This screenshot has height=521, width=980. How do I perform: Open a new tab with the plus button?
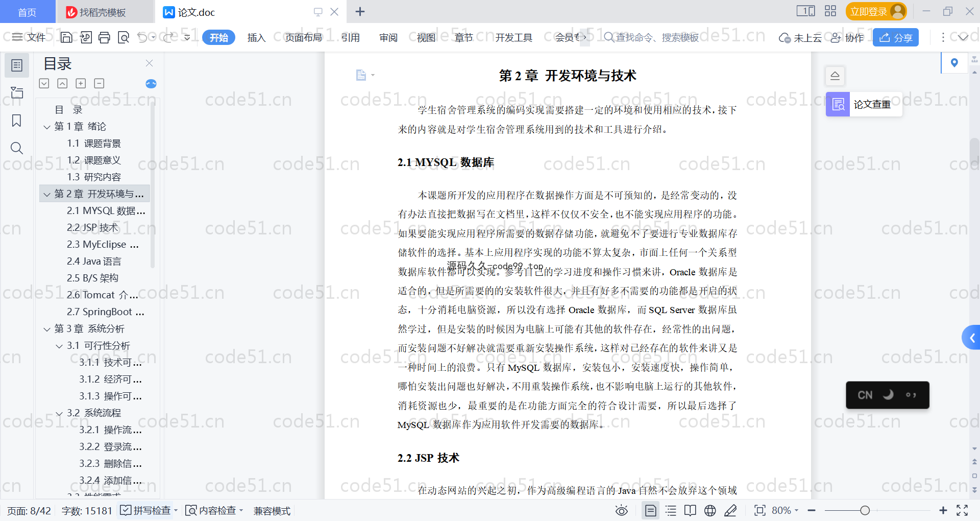pos(360,11)
